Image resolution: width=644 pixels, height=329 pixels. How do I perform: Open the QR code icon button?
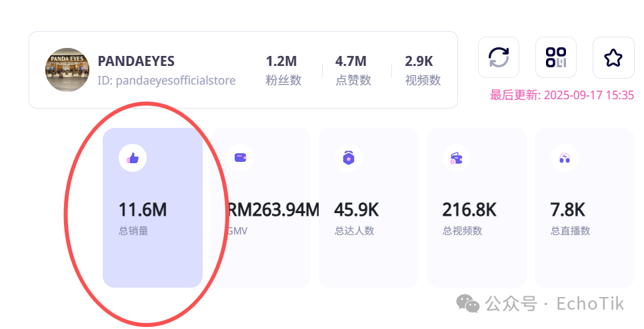[556, 57]
